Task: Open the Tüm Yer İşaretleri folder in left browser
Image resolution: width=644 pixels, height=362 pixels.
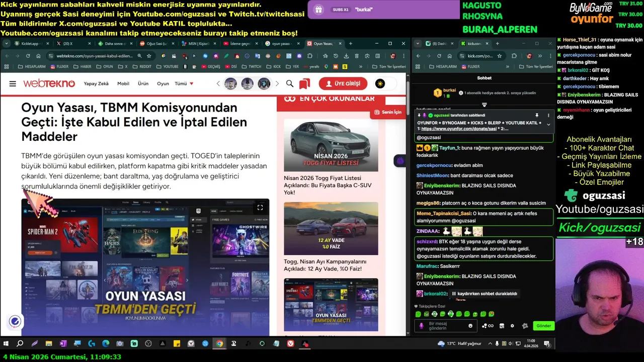Action: (389, 66)
